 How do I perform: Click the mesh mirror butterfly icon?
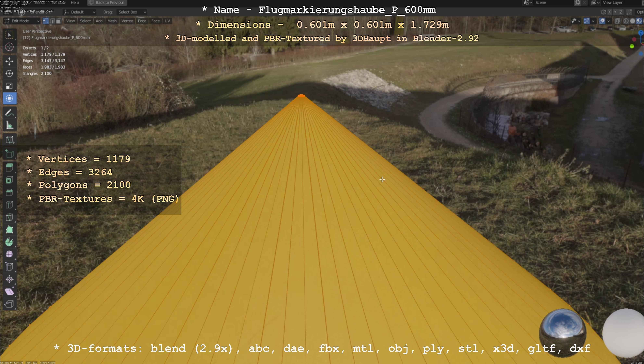[603, 12]
